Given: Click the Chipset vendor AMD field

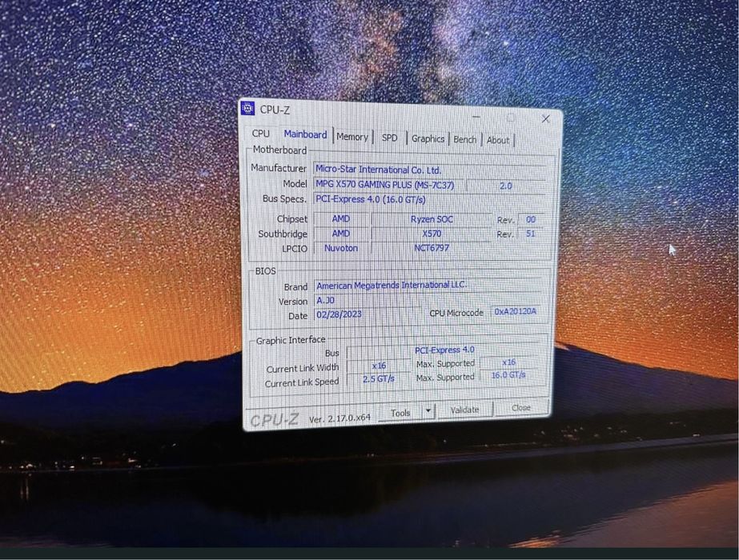Looking at the screenshot, I should (341, 218).
